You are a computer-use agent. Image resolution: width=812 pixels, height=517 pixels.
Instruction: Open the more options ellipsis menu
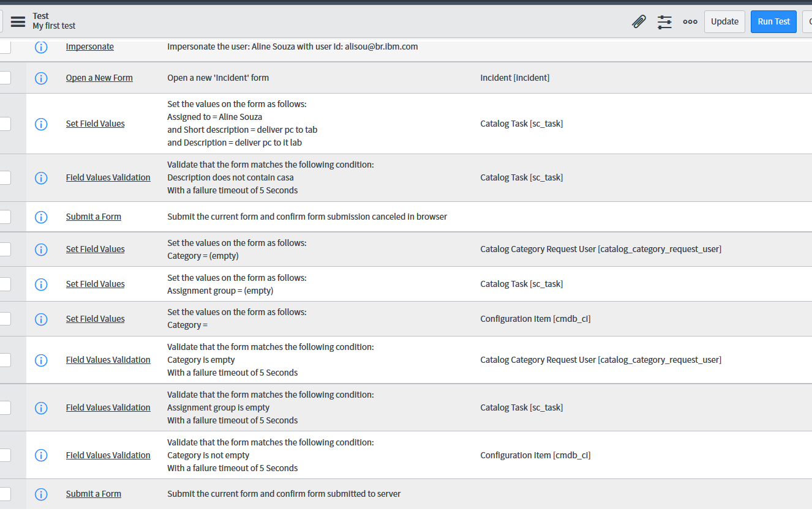(690, 21)
